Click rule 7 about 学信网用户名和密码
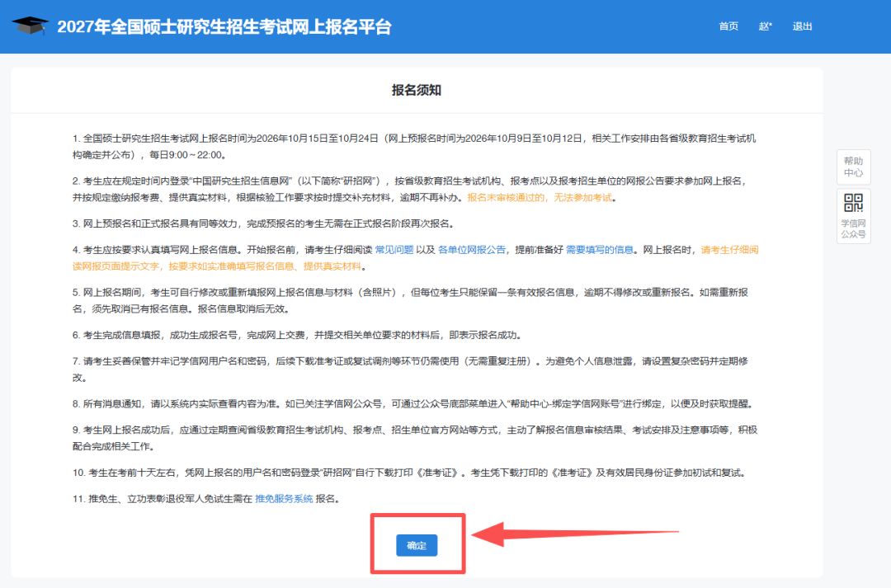Image resolution: width=891 pixels, height=588 pixels. click(x=410, y=369)
